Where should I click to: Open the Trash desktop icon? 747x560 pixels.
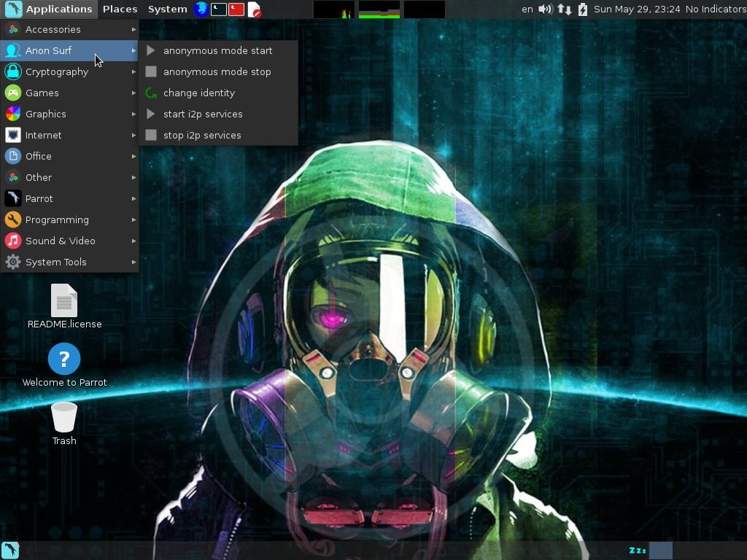coord(64,424)
